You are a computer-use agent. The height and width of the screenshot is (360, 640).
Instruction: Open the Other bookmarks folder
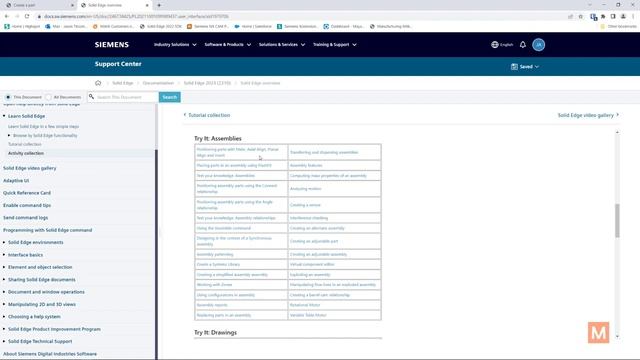coord(618,26)
